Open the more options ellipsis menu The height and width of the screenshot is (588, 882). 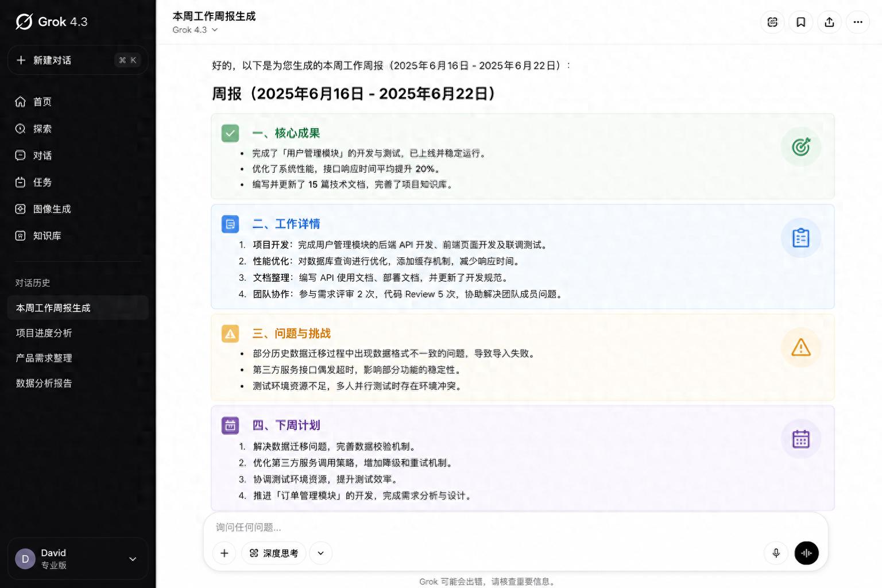click(858, 22)
